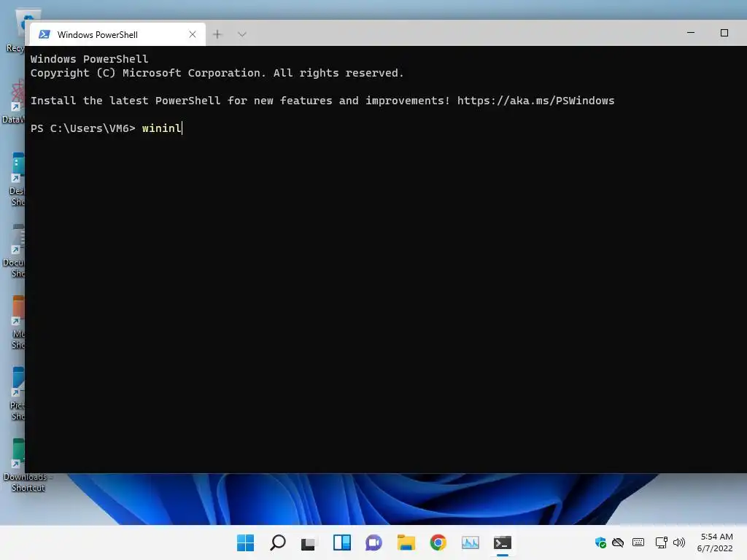The width and height of the screenshot is (747, 560).
Task: Click the typed command 'wininl'
Action: point(161,128)
